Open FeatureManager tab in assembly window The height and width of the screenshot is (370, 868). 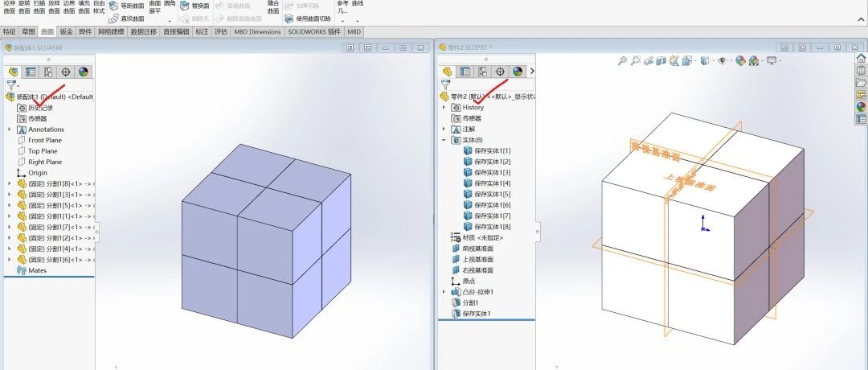(x=14, y=72)
